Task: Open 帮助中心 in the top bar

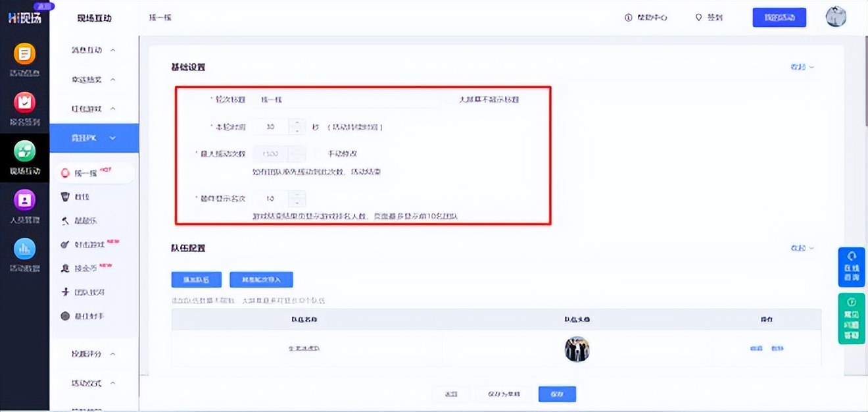Action: (646, 18)
